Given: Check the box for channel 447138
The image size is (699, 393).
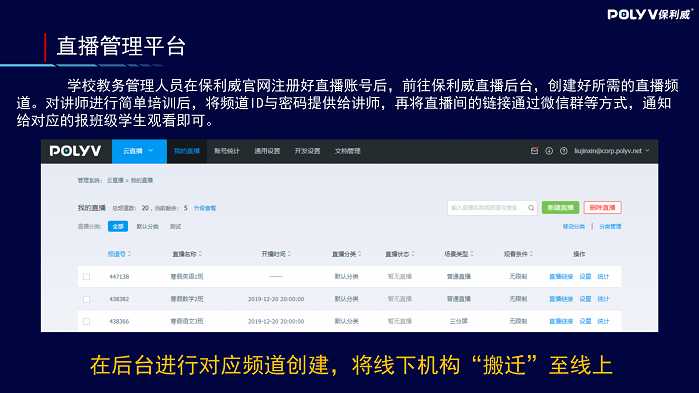Looking at the screenshot, I should coord(86,277).
